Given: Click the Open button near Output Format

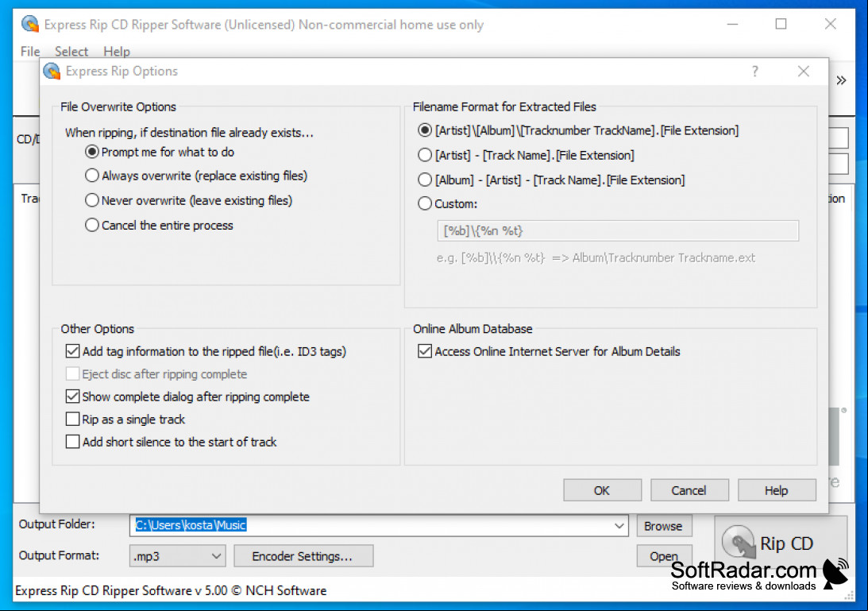Looking at the screenshot, I should click(664, 556).
